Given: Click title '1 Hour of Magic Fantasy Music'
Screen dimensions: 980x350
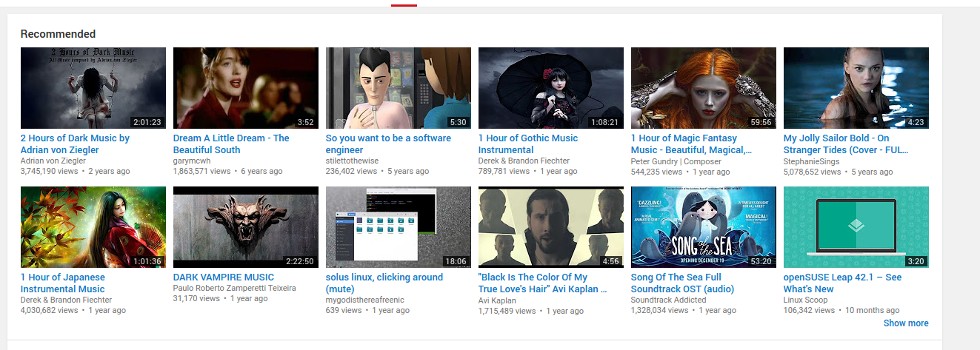Looking at the screenshot, I should 691,144.
